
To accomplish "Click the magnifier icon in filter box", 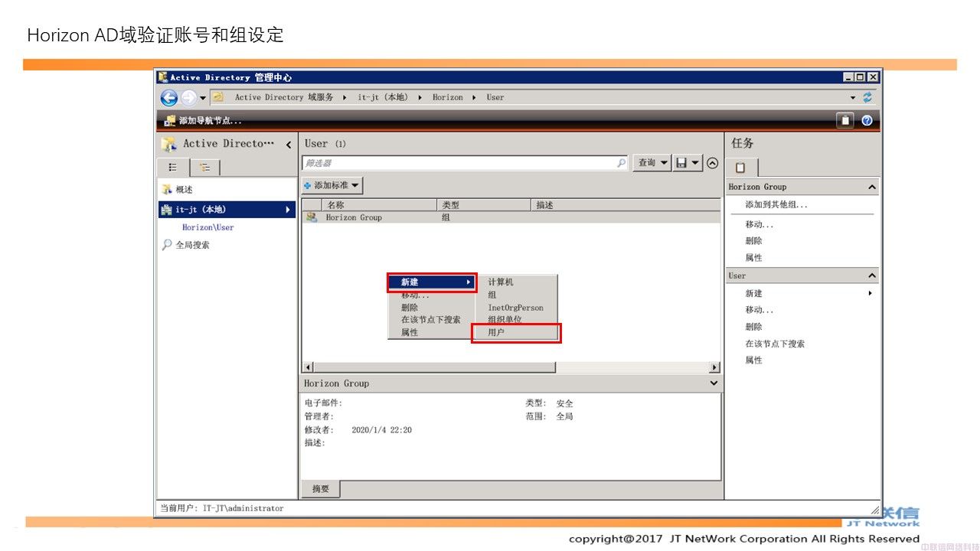I will (621, 163).
